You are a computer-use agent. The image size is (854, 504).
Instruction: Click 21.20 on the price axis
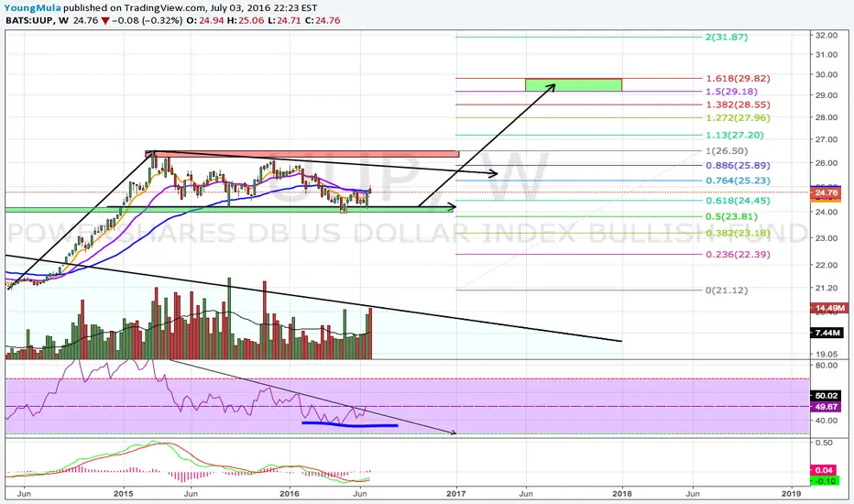827,288
